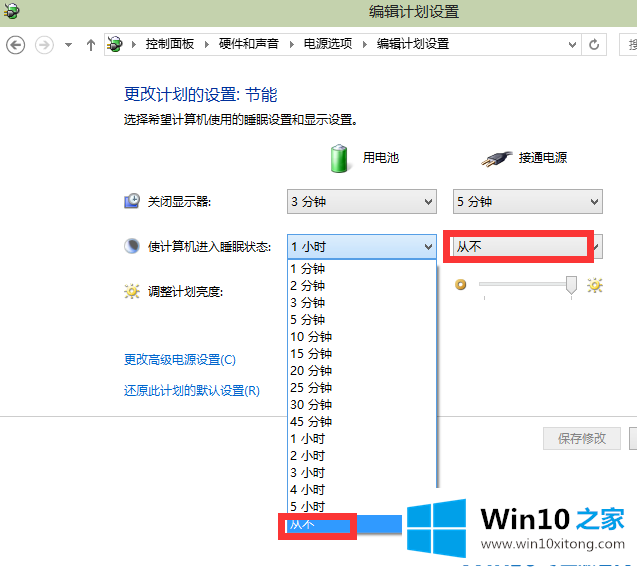Click the 硬件和声音 breadcrumb
This screenshot has height=570, width=637.
(249, 44)
